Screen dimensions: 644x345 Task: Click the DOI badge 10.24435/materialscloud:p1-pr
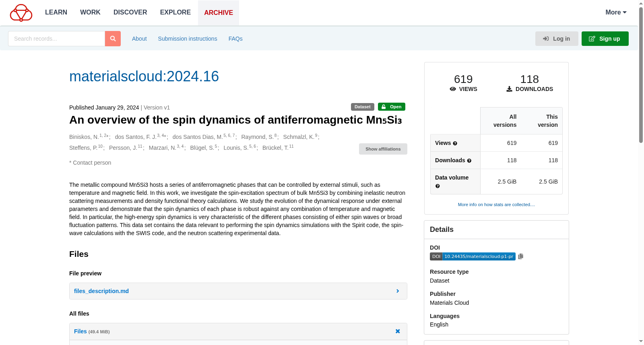pyautogui.click(x=473, y=256)
